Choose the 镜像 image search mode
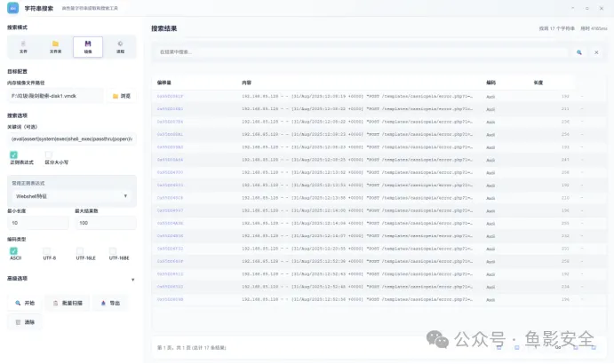This screenshot has height=364, width=614. 87,45
